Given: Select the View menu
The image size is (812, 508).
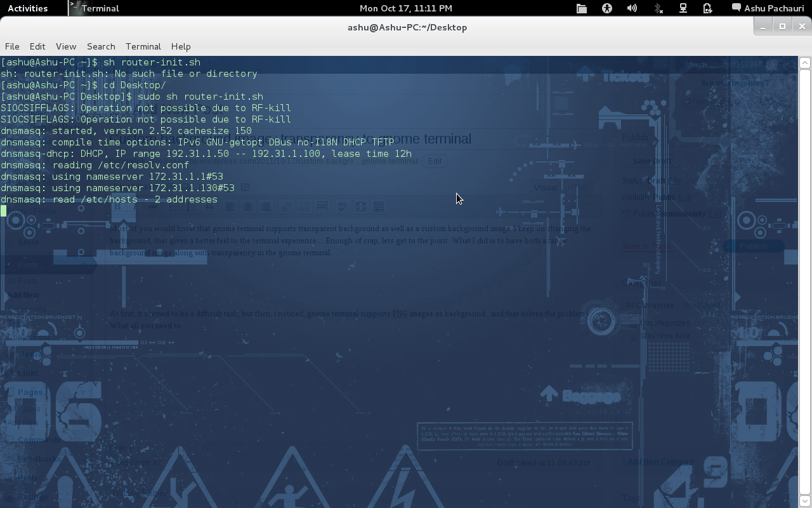Looking at the screenshot, I should click(66, 46).
